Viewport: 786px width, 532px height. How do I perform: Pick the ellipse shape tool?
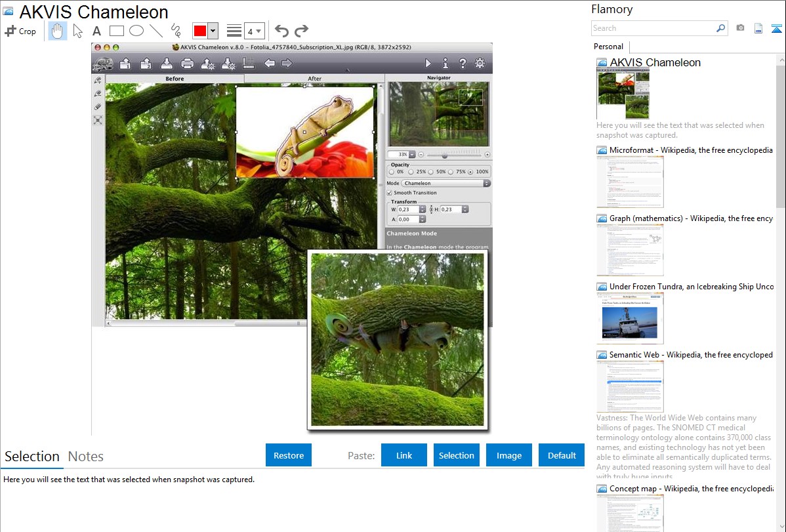136,31
